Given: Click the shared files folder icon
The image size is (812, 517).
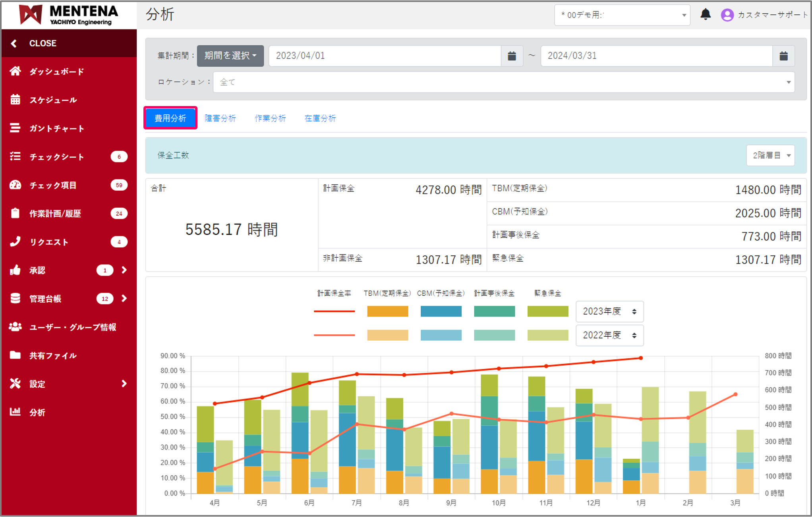Looking at the screenshot, I should pyautogui.click(x=15, y=355).
